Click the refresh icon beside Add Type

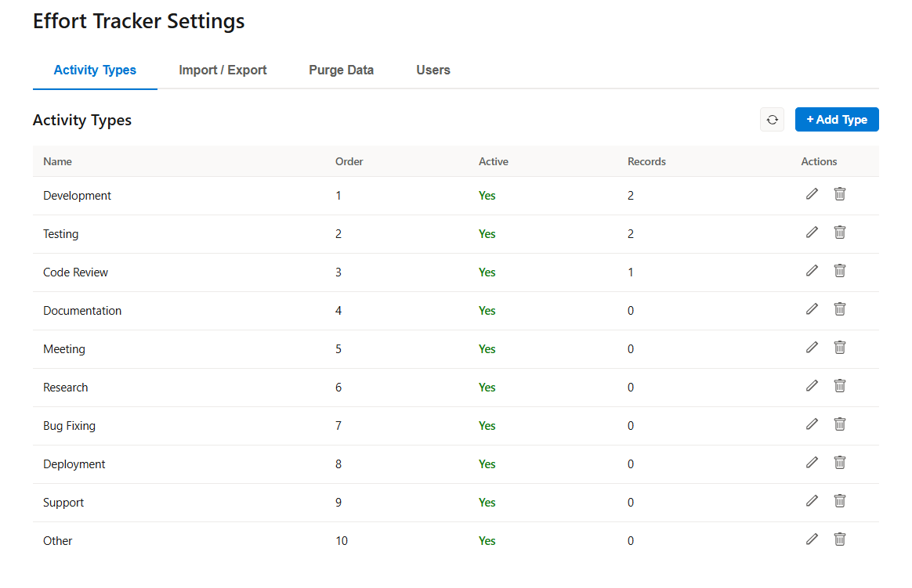point(772,120)
